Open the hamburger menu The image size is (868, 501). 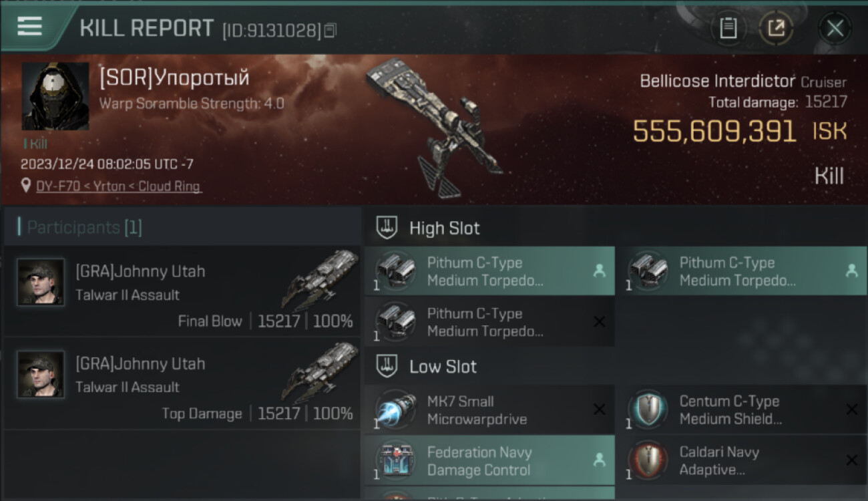point(30,26)
